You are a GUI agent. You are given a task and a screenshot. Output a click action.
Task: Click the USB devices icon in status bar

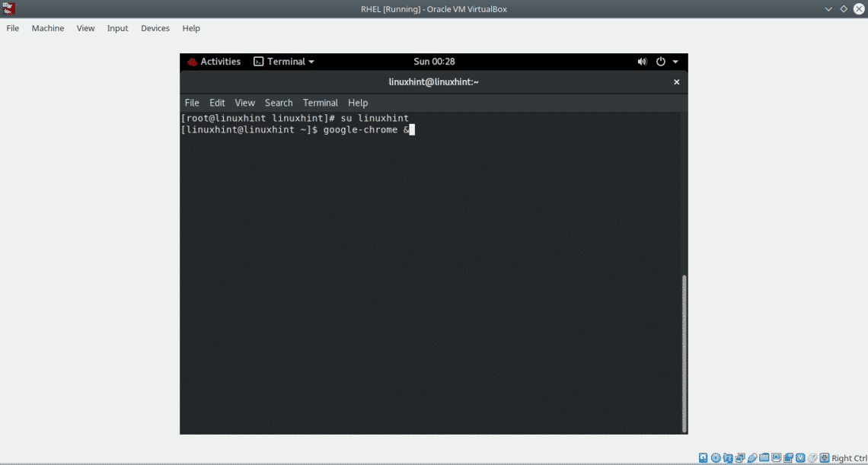coord(752,457)
